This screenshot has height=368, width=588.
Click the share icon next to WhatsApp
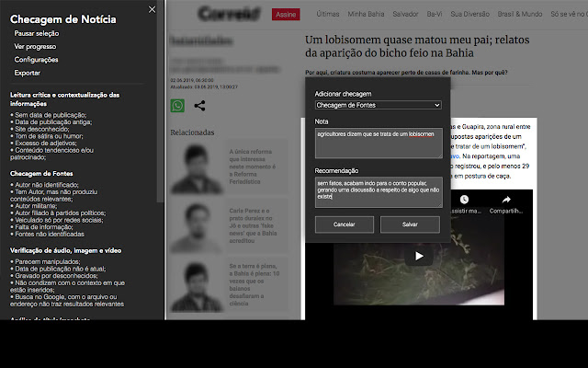199,106
